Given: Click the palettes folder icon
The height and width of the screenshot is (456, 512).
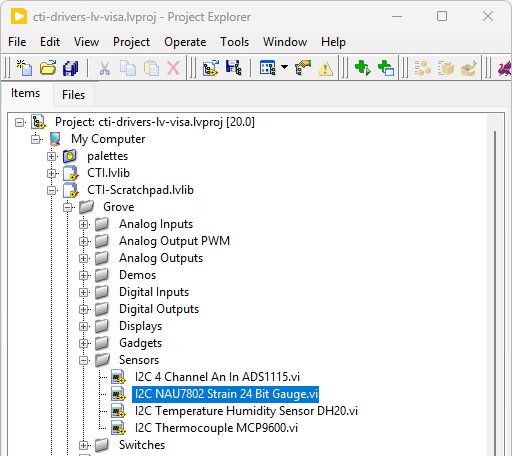Looking at the screenshot, I should coord(70,156).
